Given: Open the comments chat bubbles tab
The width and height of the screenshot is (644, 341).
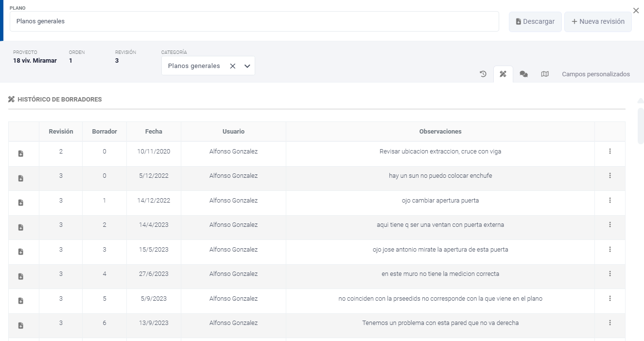Looking at the screenshot, I should 523,74.
